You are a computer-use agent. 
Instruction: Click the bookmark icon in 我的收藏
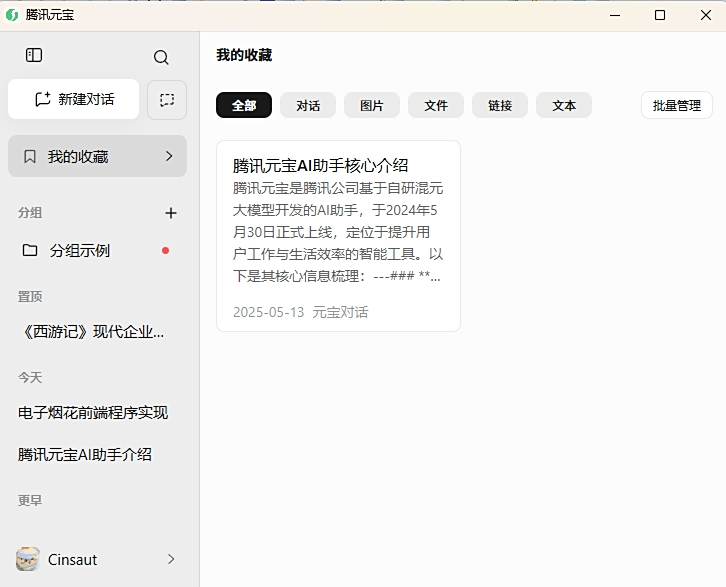(x=30, y=157)
